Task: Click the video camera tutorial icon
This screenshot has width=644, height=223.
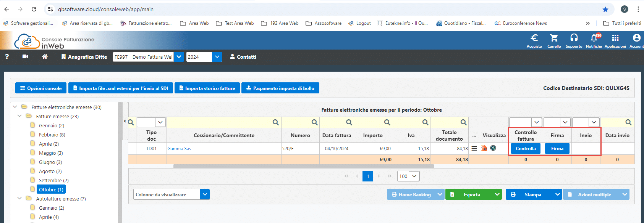Action: (25, 57)
